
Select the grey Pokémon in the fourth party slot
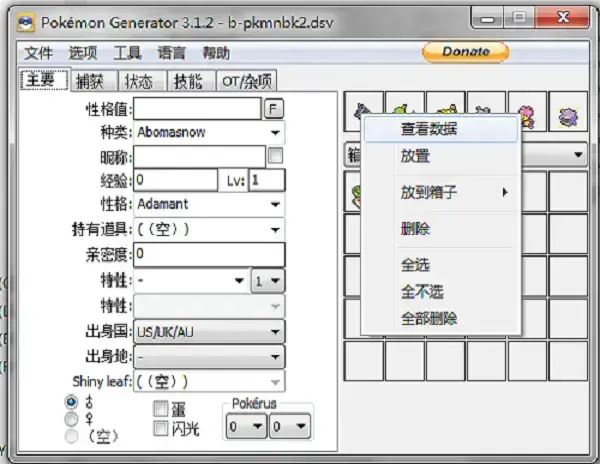click(x=483, y=110)
